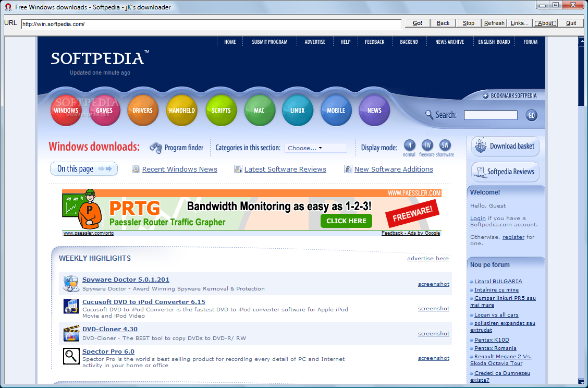Open HOME in site top menu
588x388 pixels.
click(230, 42)
